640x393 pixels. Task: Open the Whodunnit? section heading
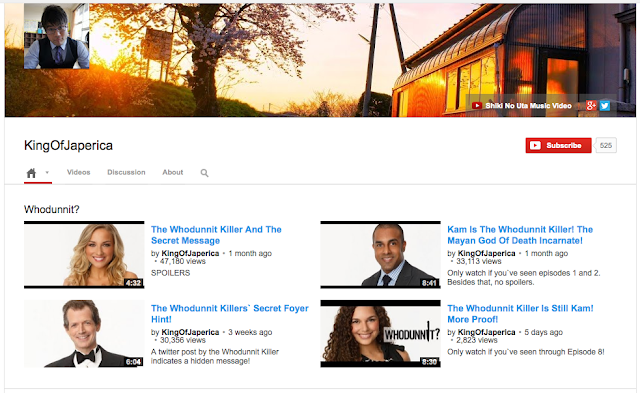pos(52,209)
